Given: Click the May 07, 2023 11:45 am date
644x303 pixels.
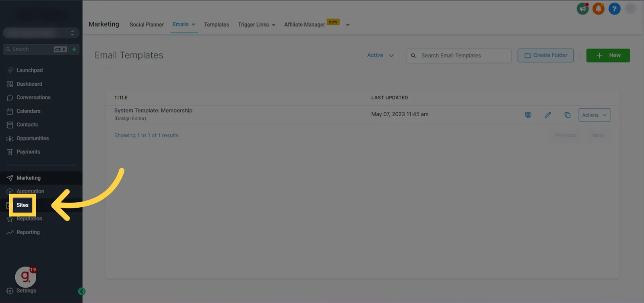Looking at the screenshot, I should click(x=400, y=114).
